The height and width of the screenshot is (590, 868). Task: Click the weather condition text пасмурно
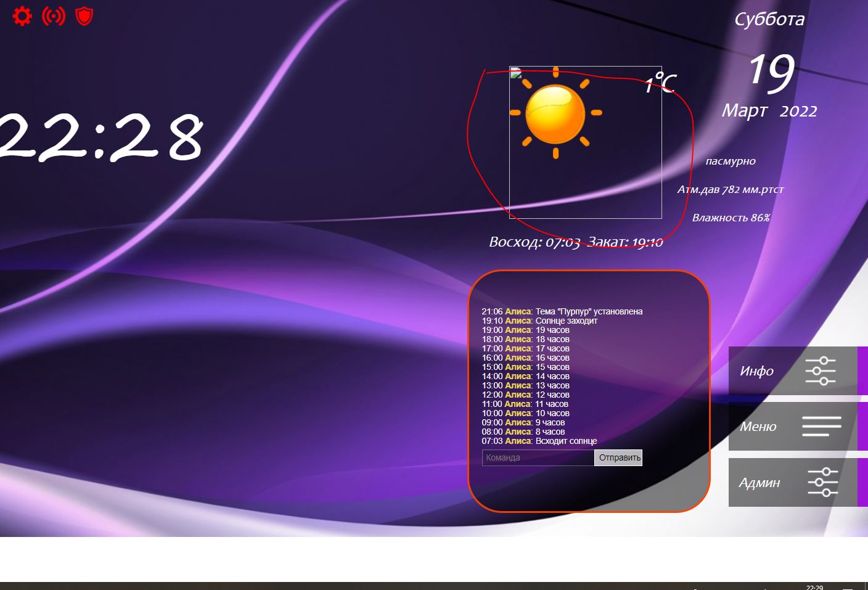pyautogui.click(x=731, y=161)
